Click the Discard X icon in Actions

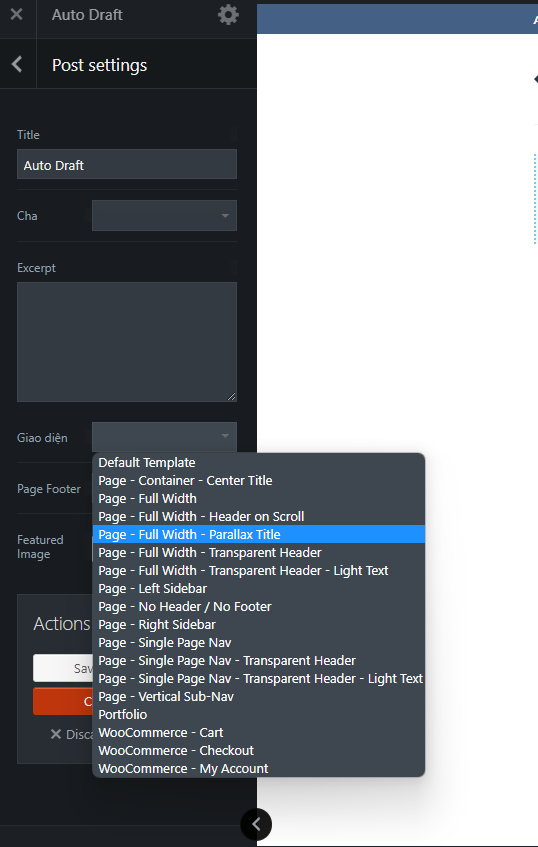pyautogui.click(x=56, y=734)
